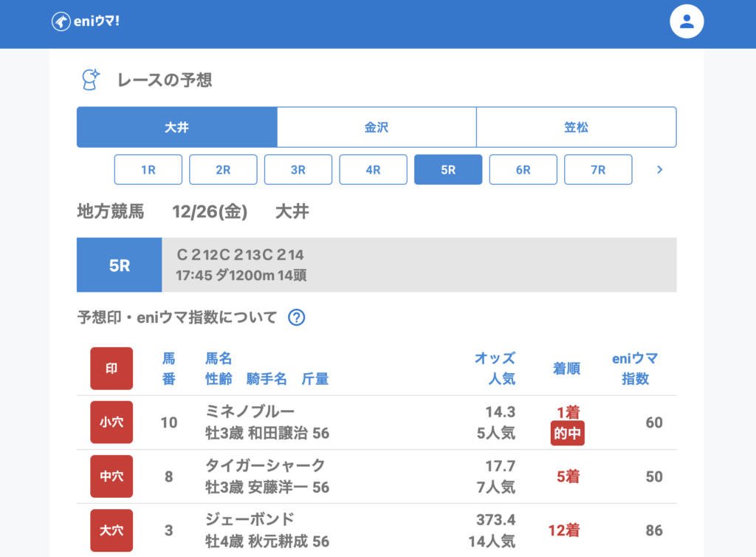Click the 大穴 mark badge
Image resolution: width=756 pixels, height=557 pixels.
coord(111,530)
